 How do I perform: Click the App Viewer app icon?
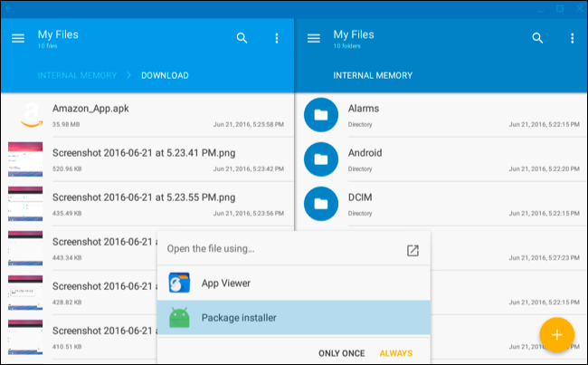[x=179, y=283]
